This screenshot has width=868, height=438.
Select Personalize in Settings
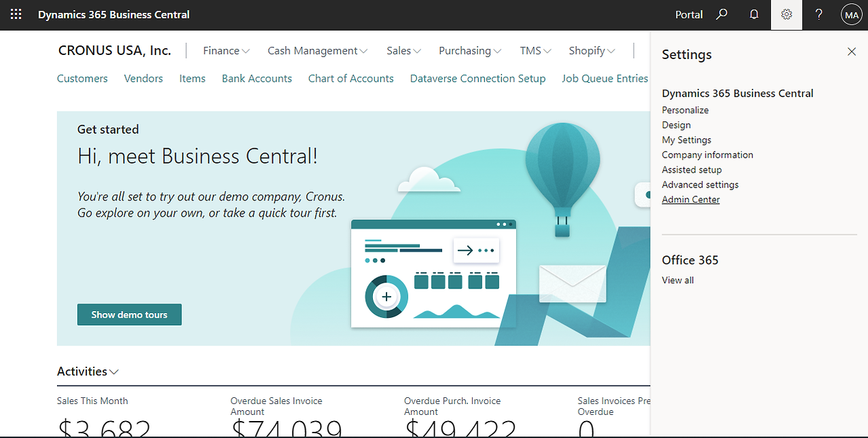tap(685, 110)
